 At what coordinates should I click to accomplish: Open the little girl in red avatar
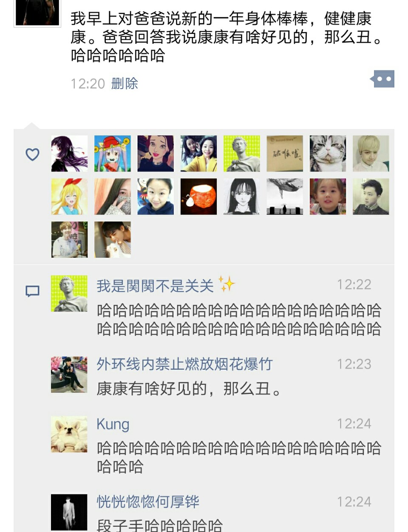click(x=328, y=196)
